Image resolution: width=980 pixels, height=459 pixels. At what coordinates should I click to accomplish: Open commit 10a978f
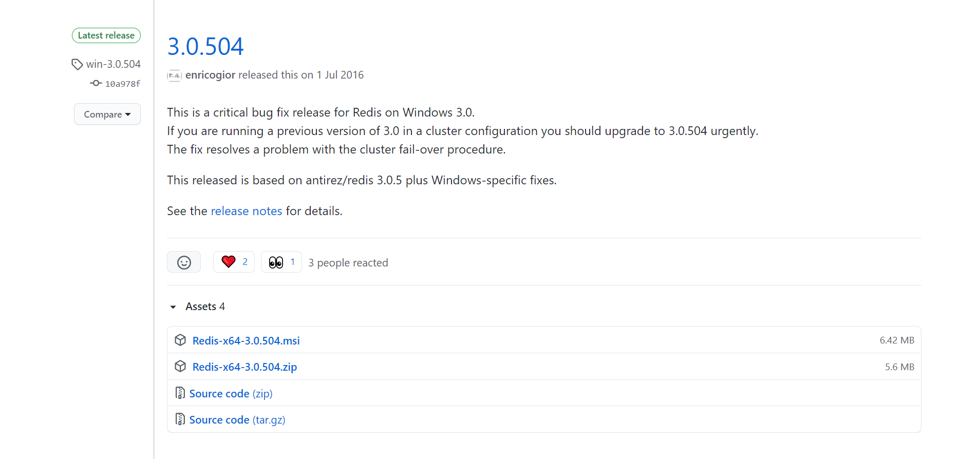coord(123,84)
